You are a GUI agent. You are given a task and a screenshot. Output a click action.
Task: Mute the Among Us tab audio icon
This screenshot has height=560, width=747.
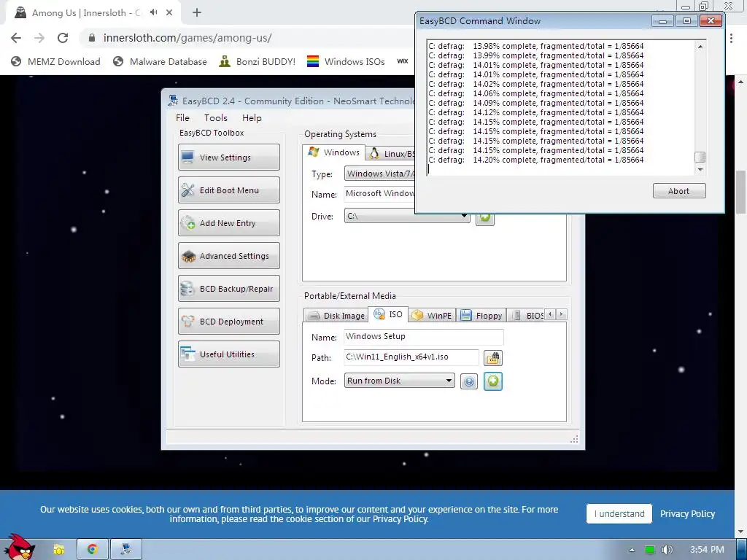153,13
